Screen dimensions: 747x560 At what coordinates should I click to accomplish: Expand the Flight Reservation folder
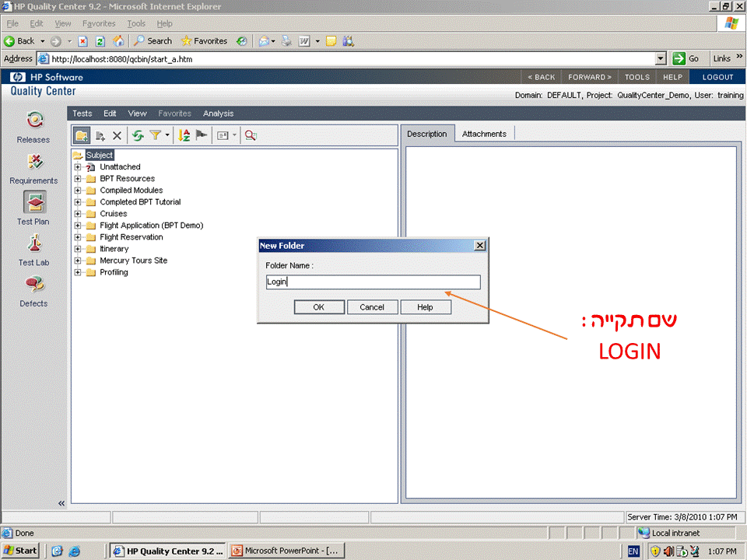coord(78,237)
